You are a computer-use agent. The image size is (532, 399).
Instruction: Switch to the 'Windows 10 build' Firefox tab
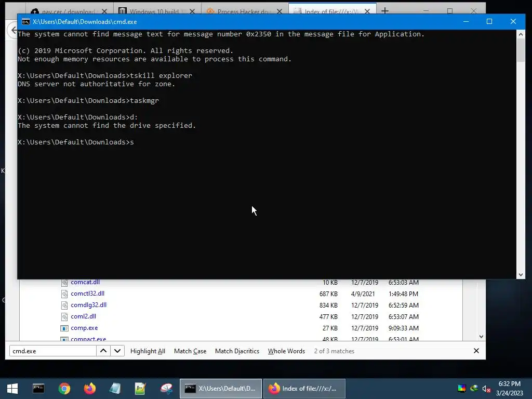pos(152,11)
